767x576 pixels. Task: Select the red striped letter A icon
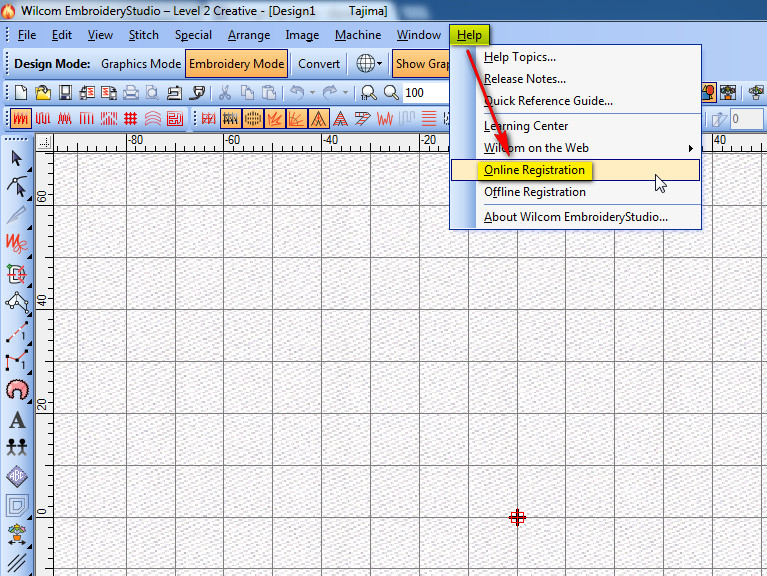point(340,118)
